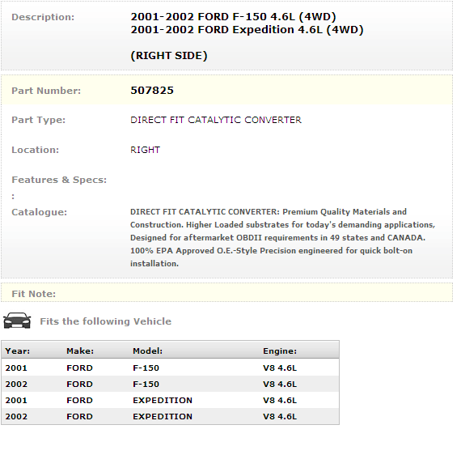Select the part number 507825
This screenshot has width=461, height=476.
click(152, 91)
